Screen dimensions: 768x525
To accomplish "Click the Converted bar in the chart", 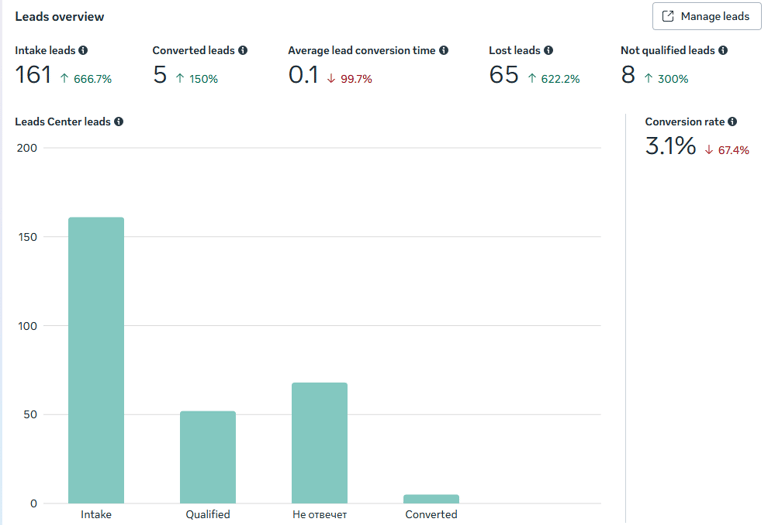I will pyautogui.click(x=432, y=498).
